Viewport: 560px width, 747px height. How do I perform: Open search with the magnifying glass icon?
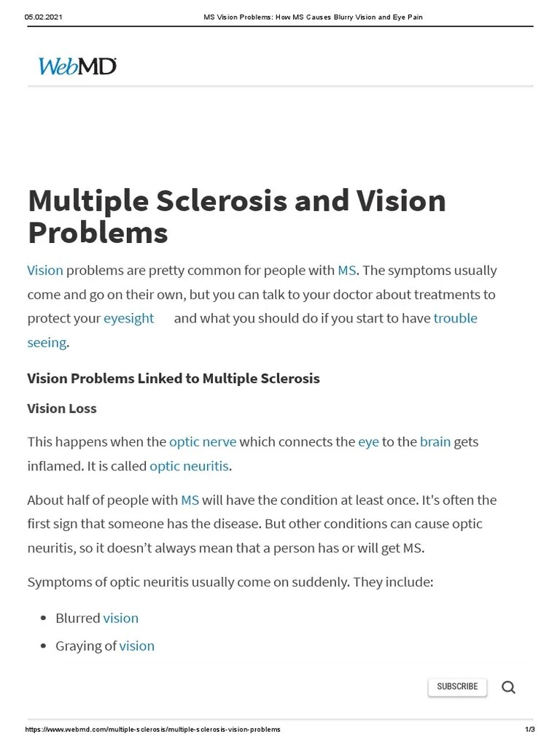(x=508, y=687)
